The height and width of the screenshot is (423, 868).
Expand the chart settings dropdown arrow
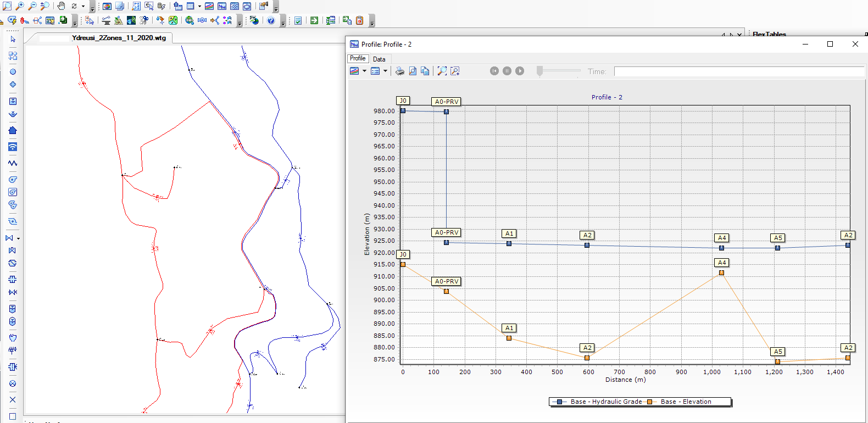point(364,71)
